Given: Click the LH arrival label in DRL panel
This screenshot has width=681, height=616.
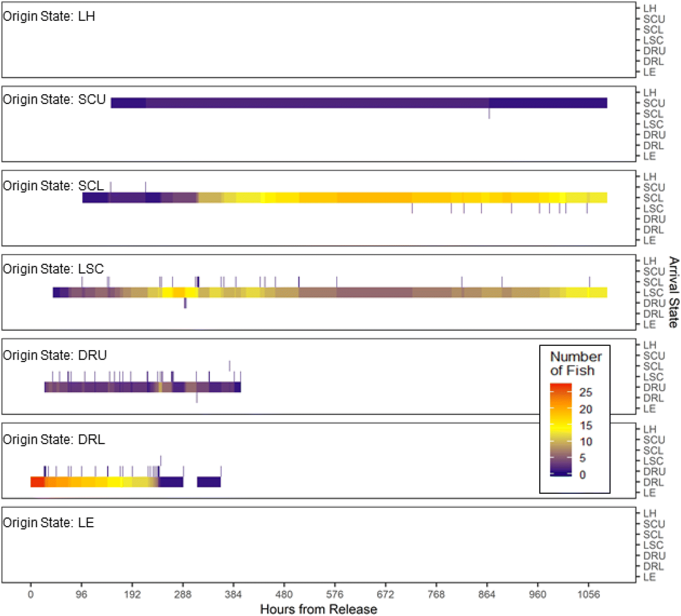Looking at the screenshot, I should coord(649,429).
